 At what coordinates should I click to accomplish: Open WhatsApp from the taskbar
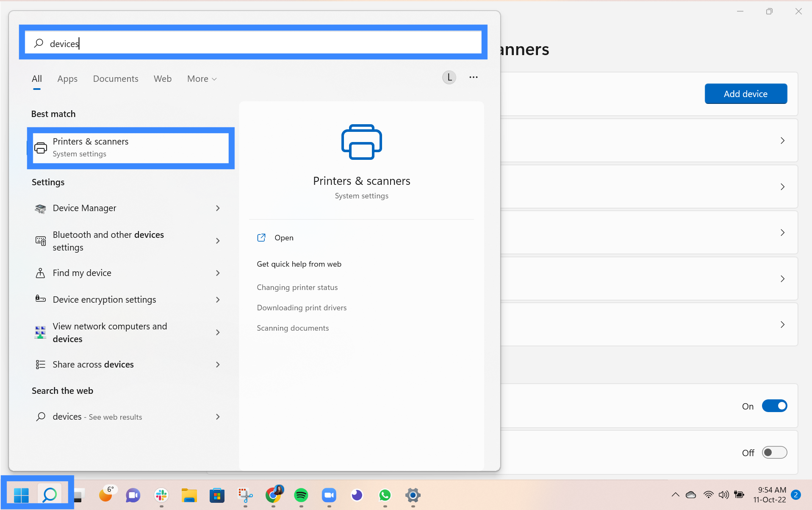point(385,495)
